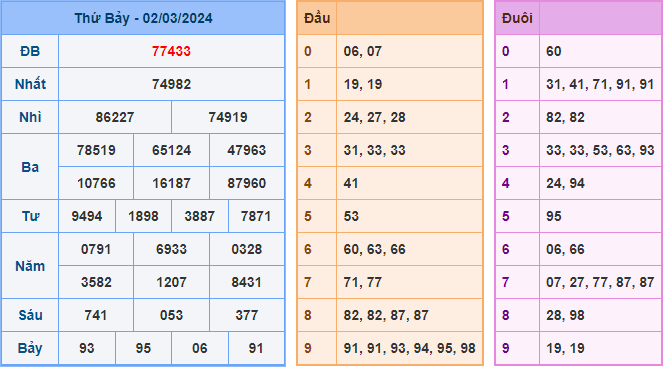Select Đuôi row 2 values 82, 82
664x367 pixels.
point(565,117)
